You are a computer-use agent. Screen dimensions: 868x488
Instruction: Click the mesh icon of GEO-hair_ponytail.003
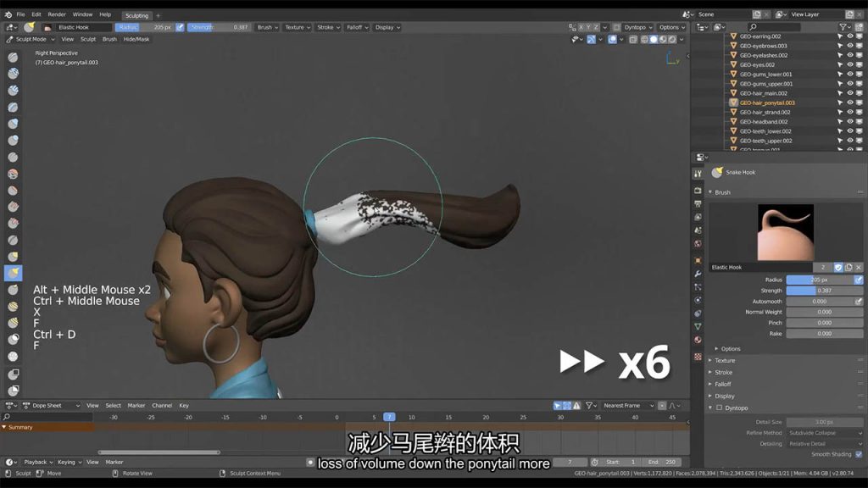(733, 103)
